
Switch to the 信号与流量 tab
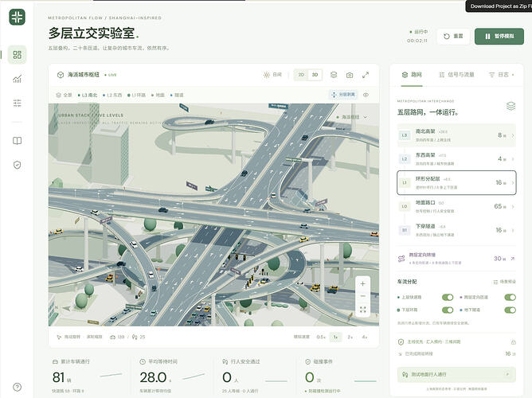456,75
